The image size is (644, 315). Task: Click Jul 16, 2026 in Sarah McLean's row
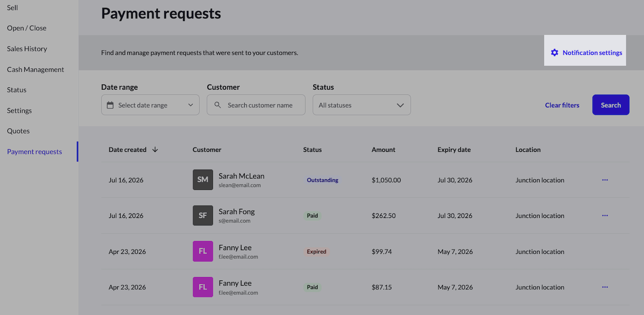[126, 180]
